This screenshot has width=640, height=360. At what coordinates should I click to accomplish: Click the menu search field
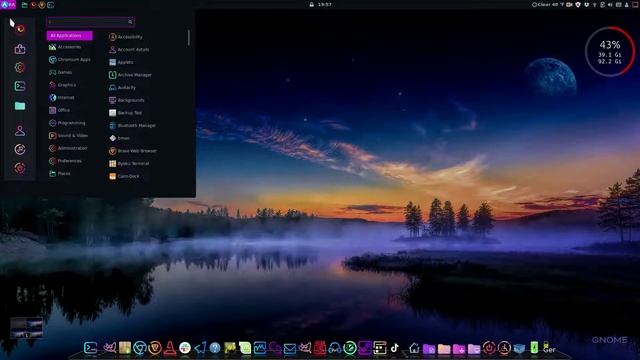tap(91, 22)
